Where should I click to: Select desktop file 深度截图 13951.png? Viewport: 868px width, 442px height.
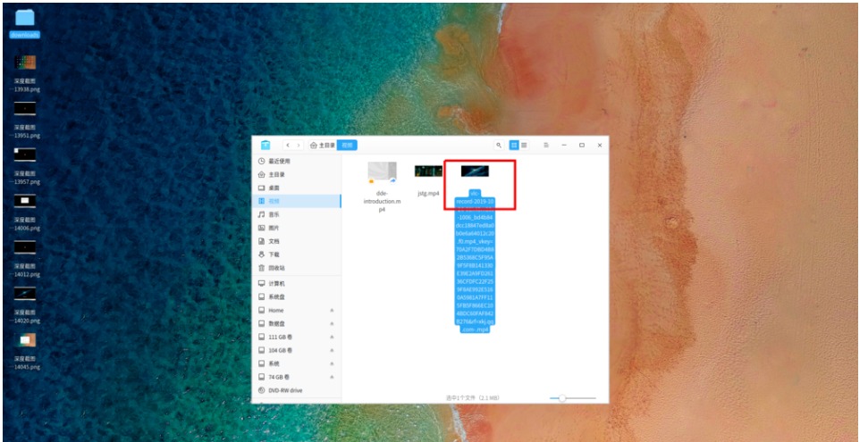[x=25, y=120]
